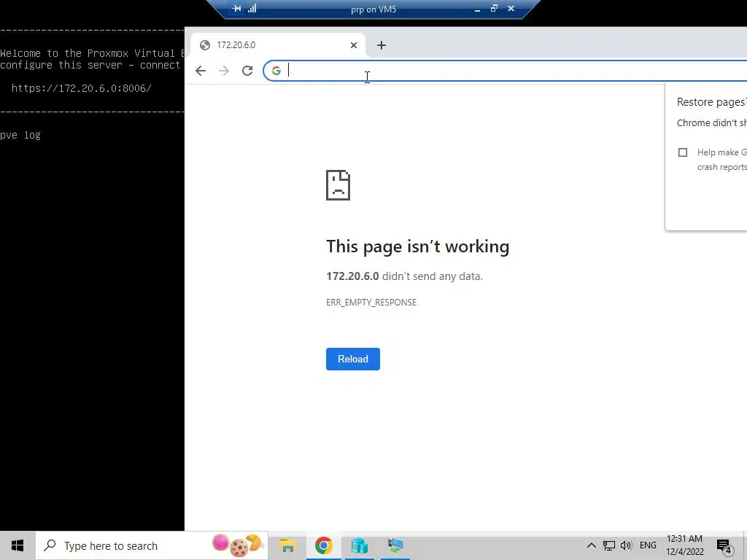Show hidden system tray icons

(591, 545)
